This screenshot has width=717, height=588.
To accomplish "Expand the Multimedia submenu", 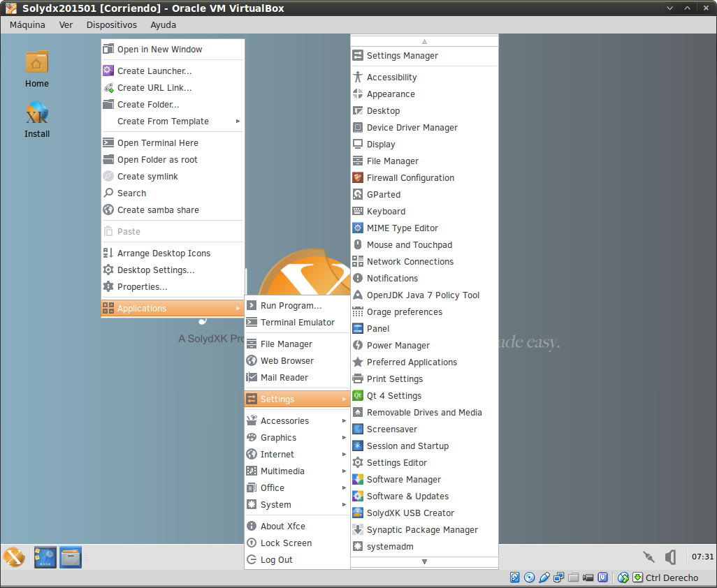I will point(282,471).
